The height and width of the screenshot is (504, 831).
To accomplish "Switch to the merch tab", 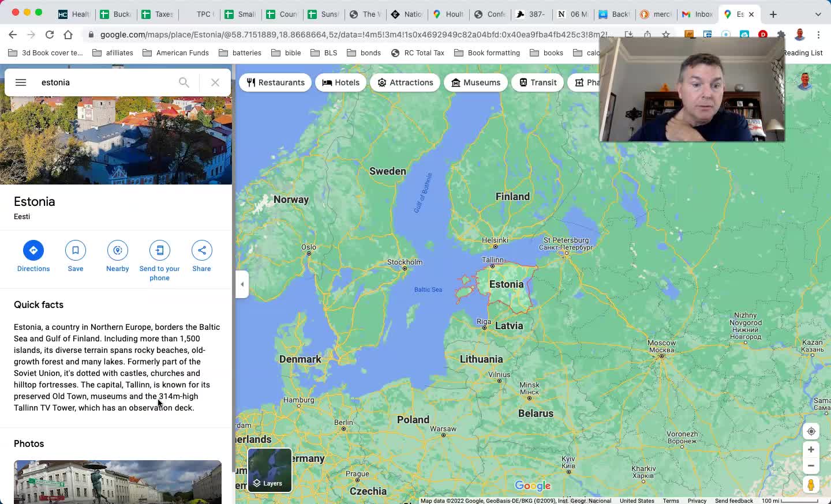I will [656, 14].
